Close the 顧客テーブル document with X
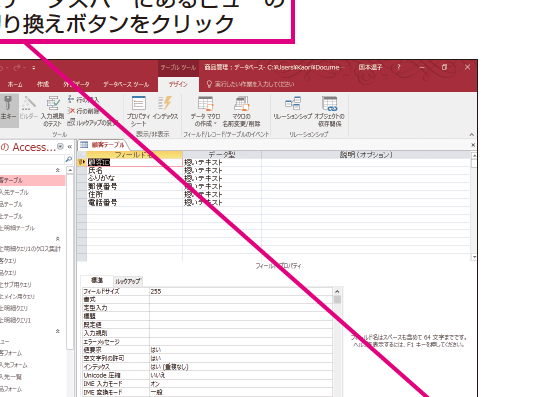The image size is (540, 397). 473,145
